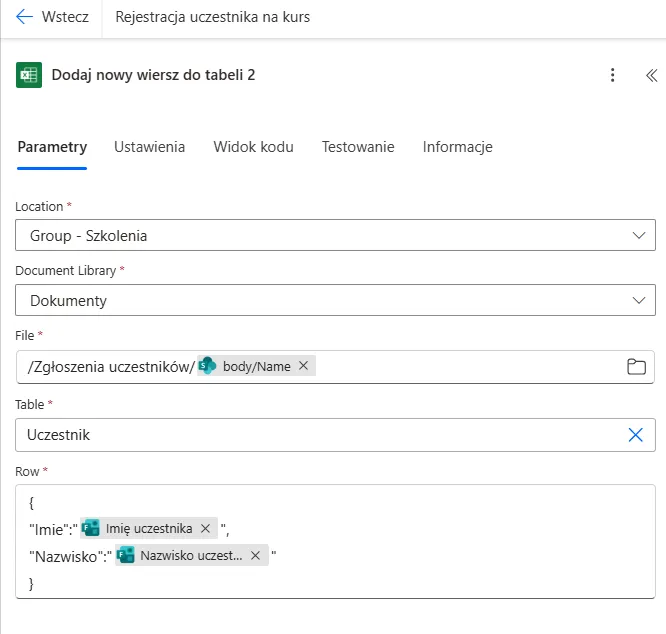The image size is (666, 634).
Task: Open the three-dot more options menu
Action: [x=612, y=75]
